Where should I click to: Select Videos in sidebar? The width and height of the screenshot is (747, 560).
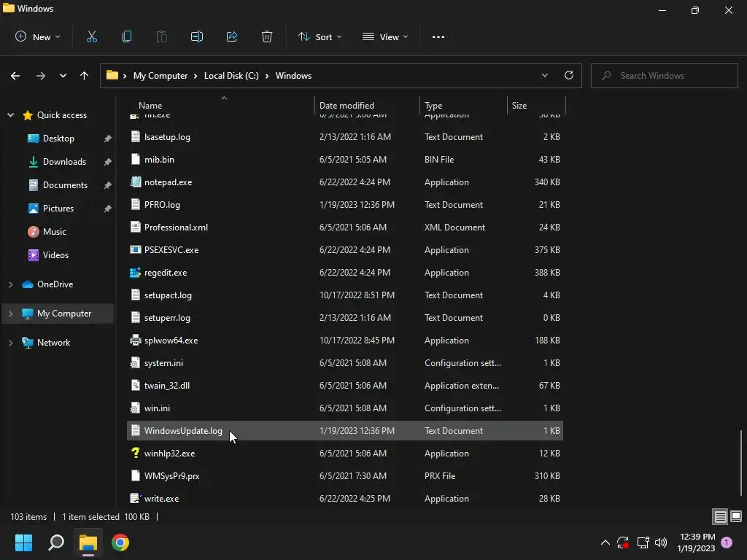pos(55,254)
